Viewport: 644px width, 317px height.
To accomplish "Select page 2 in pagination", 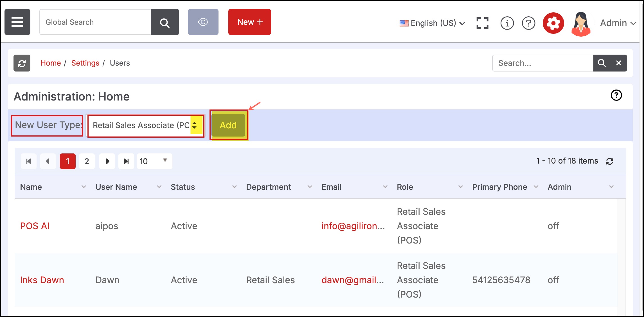I will click(87, 161).
